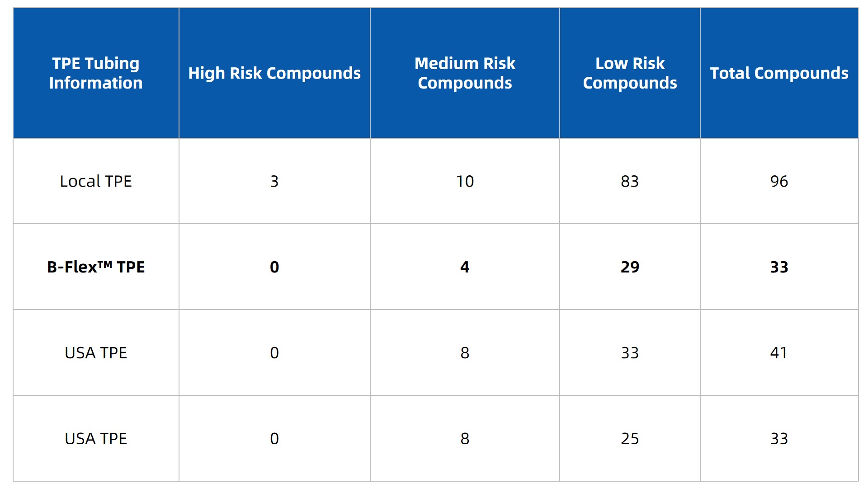Select the Low Risk Compounds header
The image size is (868, 488).
[630, 73]
